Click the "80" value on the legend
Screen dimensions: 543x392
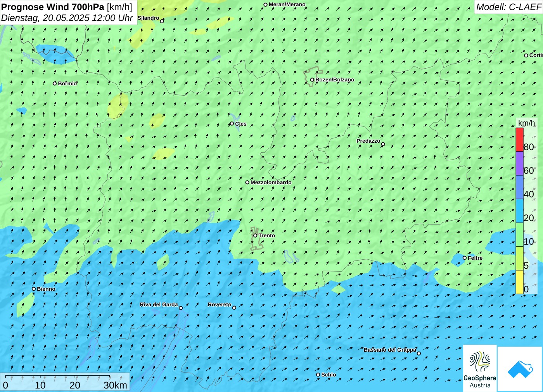tap(529, 147)
